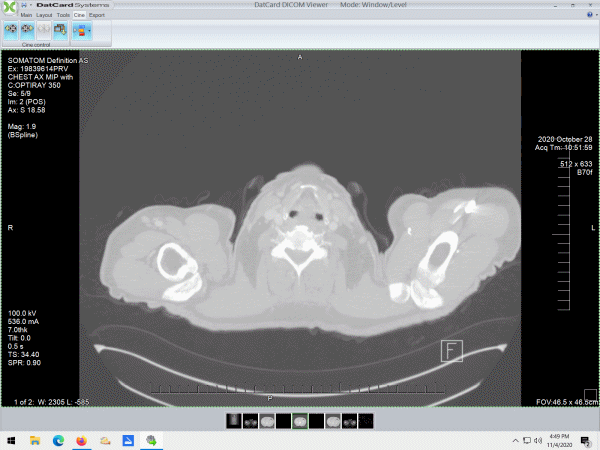Click the greyed-out third Cine control icon
This screenshot has height=450, width=600.
pyautogui.click(x=44, y=30)
